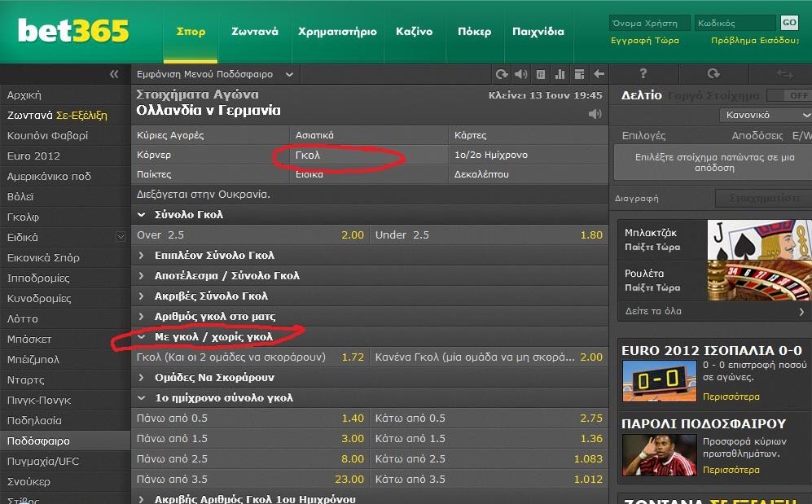
Task: Pick Κάτω από 1.5 at 1.36
Action: (x=489, y=438)
